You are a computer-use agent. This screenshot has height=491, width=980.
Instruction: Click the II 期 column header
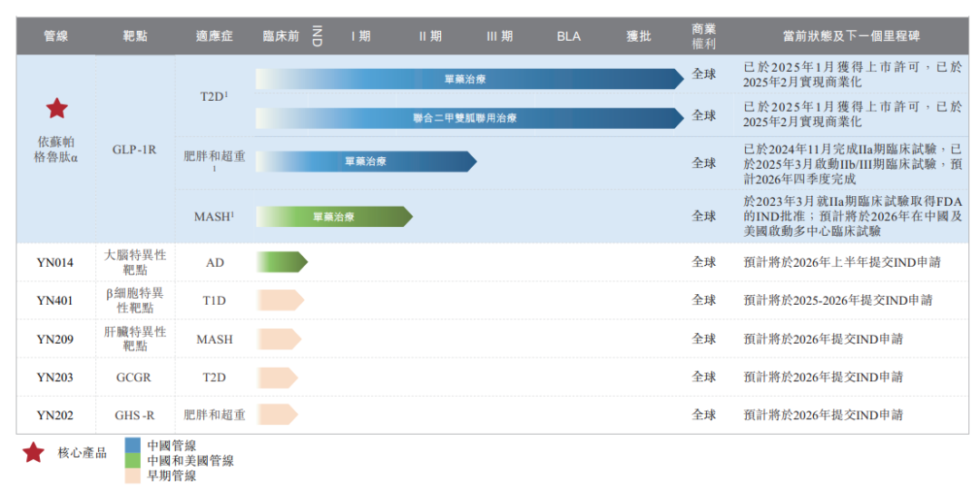point(430,36)
